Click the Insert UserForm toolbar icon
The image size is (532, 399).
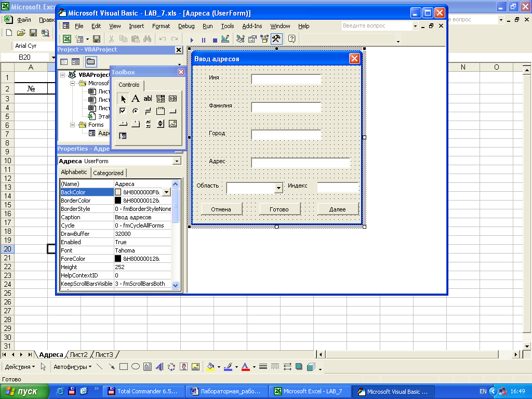[x=79, y=39]
